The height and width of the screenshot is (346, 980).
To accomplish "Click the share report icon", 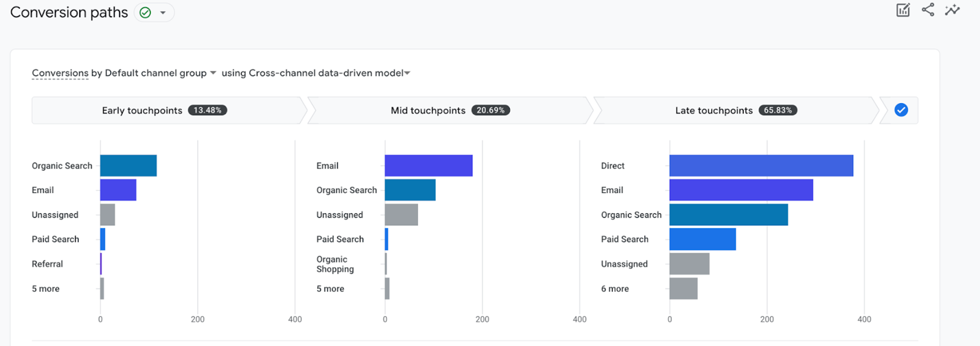I will pos(928,10).
